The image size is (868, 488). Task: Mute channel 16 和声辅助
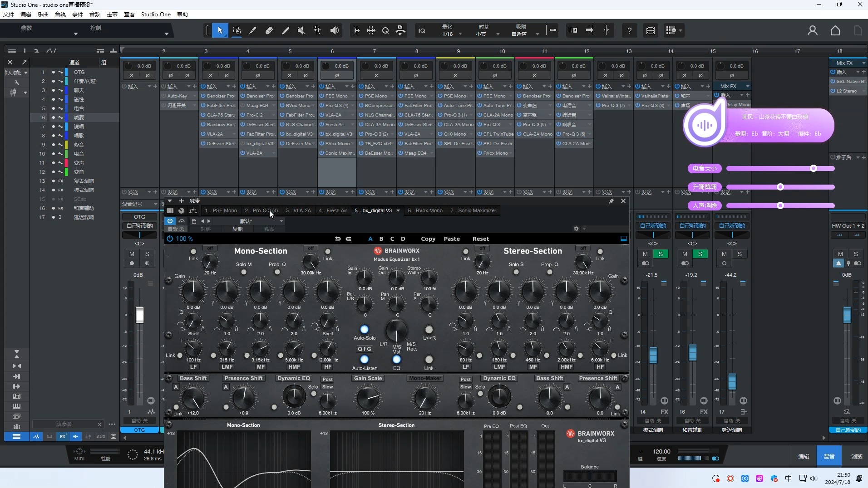coord(685,254)
